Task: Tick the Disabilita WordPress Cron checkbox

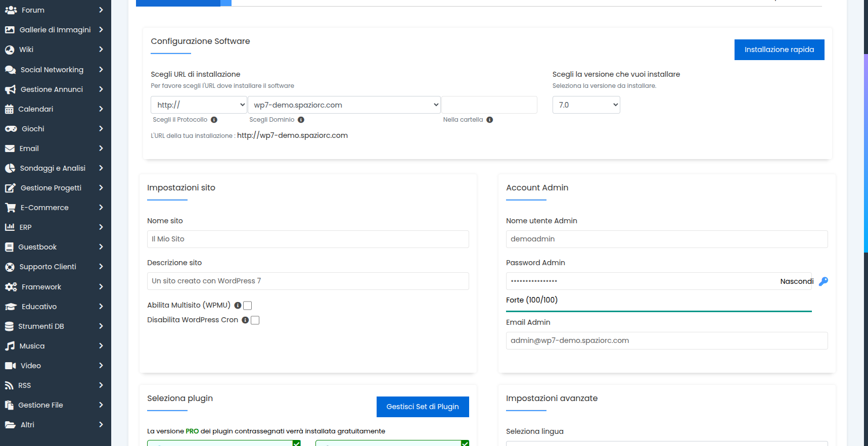Action: tap(255, 320)
